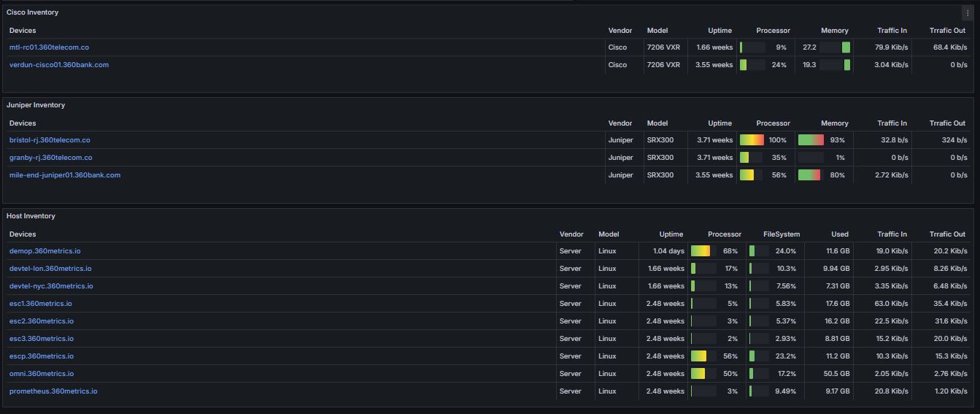Sort Host table by FileSystem column header
Viewport: 980px width, 414px height.
(782, 234)
